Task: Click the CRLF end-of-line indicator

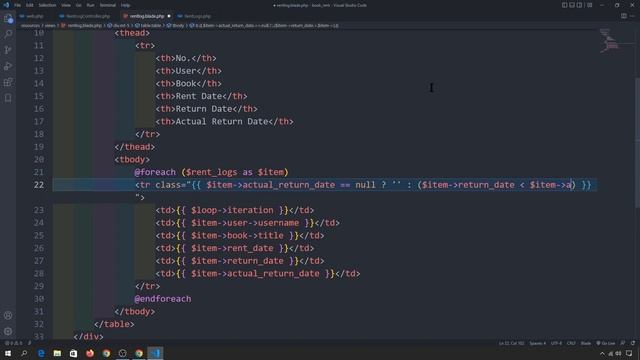Action: 571,343
